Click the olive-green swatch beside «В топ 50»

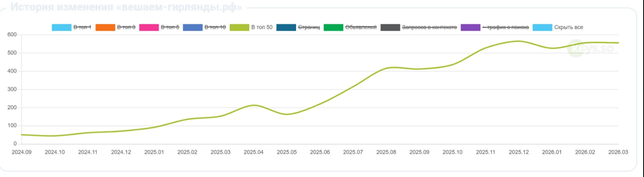pyautogui.click(x=239, y=27)
